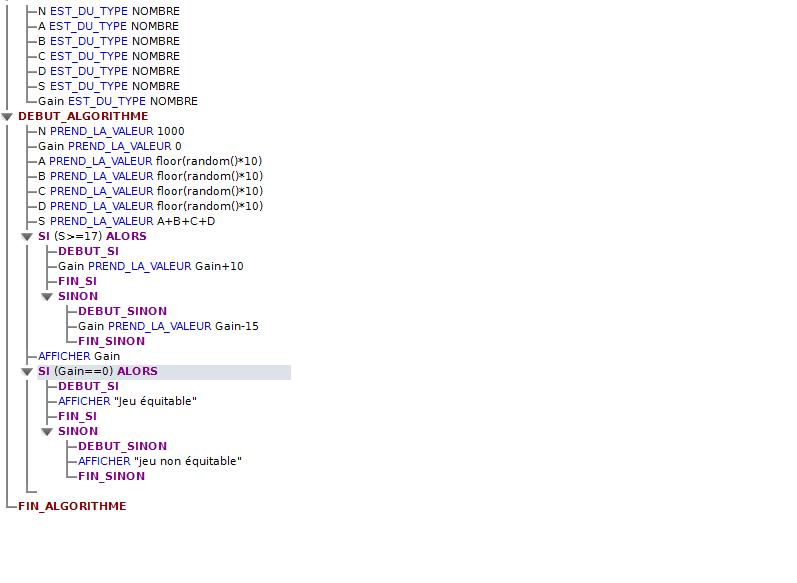Select the AFFICHER Gain instruction

79,356
